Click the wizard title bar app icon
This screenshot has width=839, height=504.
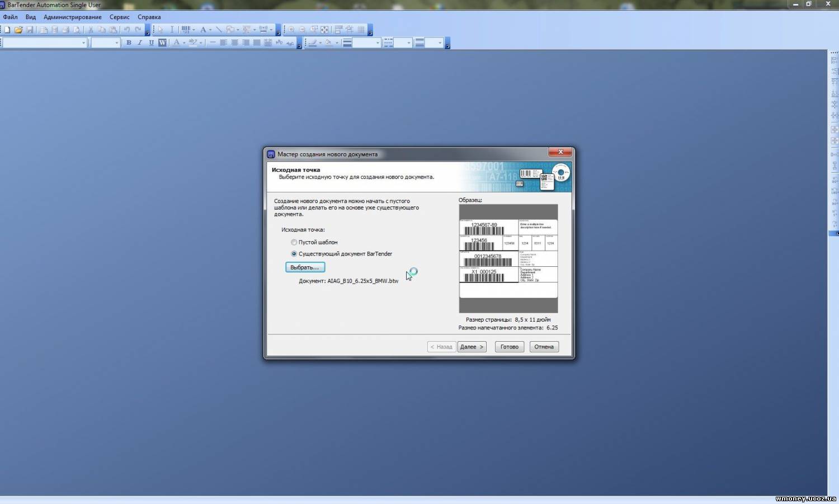271,154
